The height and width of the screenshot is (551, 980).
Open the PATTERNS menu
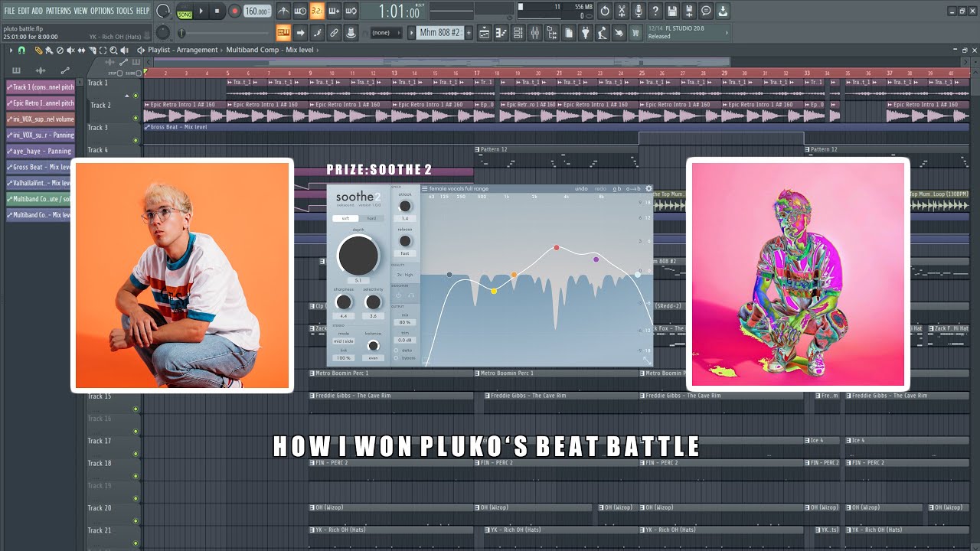click(x=58, y=11)
